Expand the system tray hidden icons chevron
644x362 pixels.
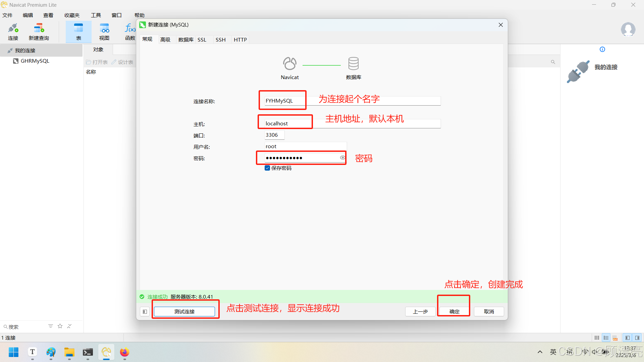[540, 352]
